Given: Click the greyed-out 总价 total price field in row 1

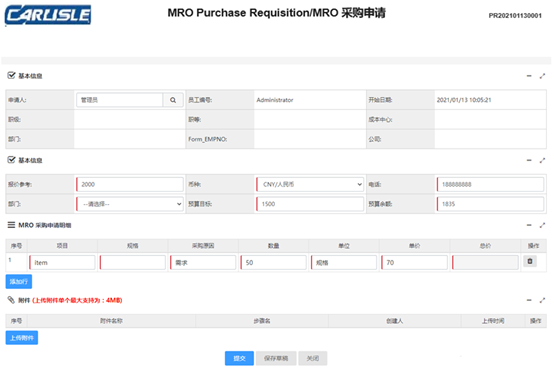Looking at the screenshot, I should [x=485, y=262].
